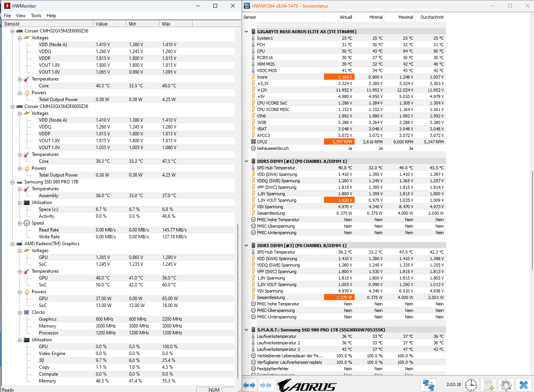Collapse the DDR5 DIMM [#3] sensor group
The image size is (534, 392).
pos(247,246)
